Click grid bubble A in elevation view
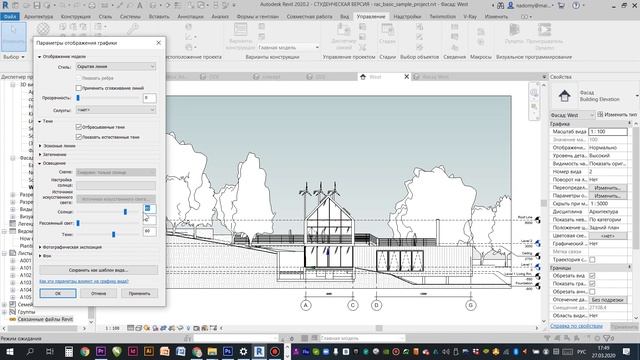The height and width of the screenshot is (360, 640). [x=305, y=305]
